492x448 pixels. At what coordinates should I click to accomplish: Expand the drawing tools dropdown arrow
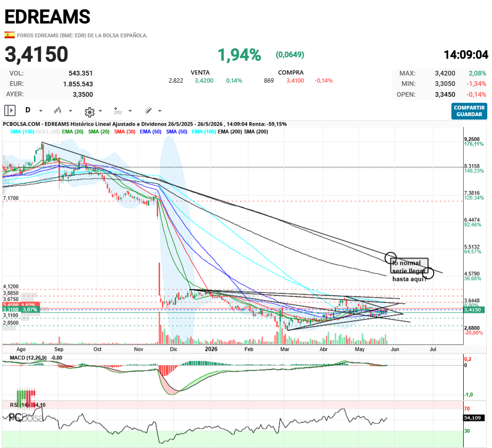point(160,111)
